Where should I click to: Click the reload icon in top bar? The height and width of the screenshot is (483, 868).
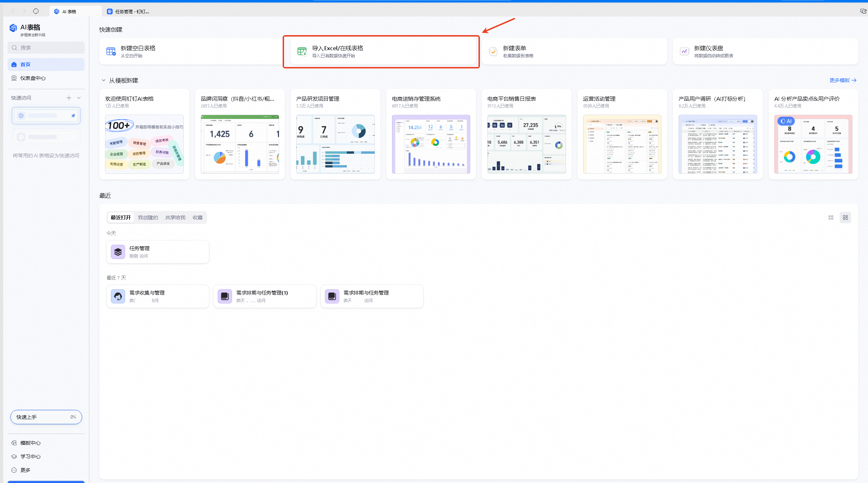pyautogui.click(x=36, y=11)
